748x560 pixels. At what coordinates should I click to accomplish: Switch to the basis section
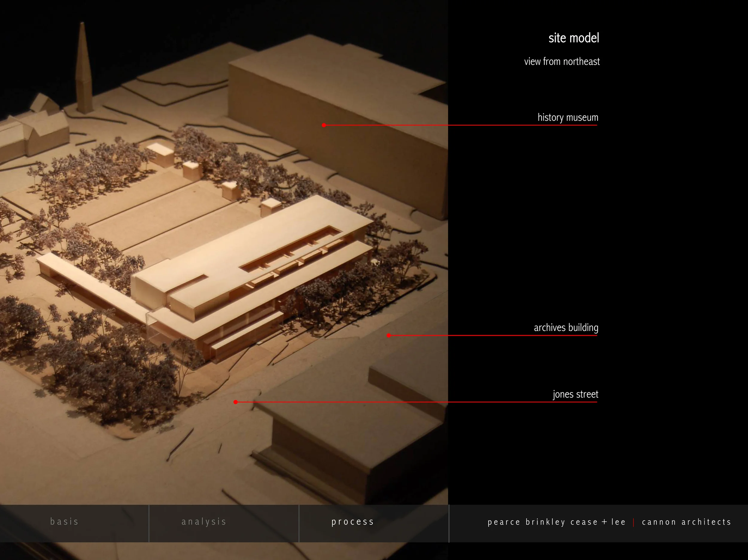coord(64,521)
